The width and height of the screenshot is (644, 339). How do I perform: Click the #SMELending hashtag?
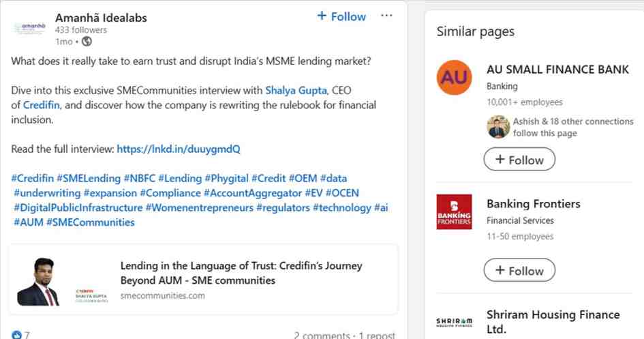[x=89, y=179]
